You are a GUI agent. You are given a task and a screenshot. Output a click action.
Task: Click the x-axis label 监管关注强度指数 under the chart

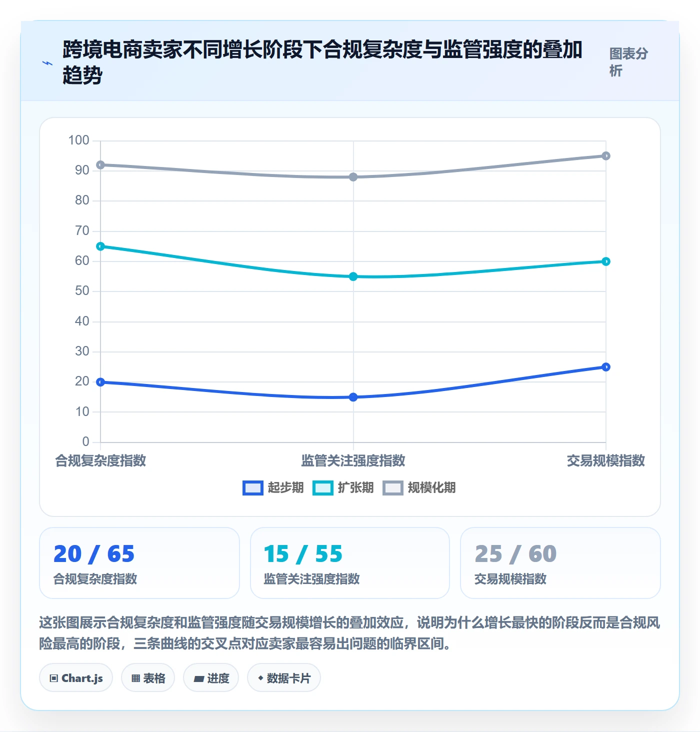click(x=353, y=460)
